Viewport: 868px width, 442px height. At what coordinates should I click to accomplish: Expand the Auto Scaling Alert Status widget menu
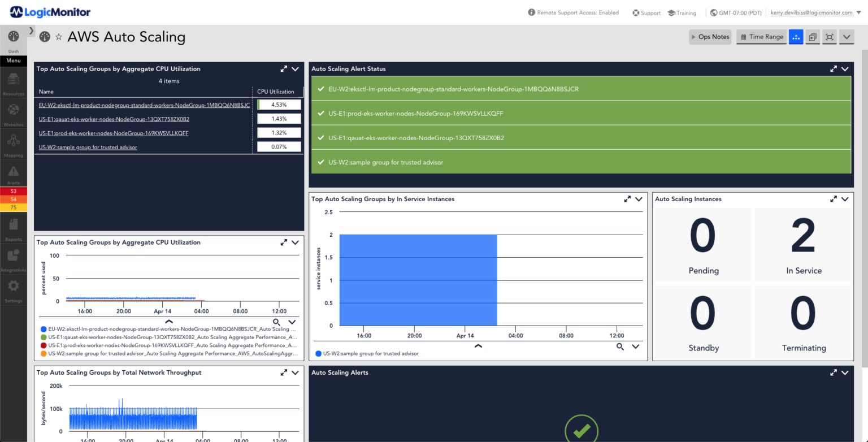point(845,68)
